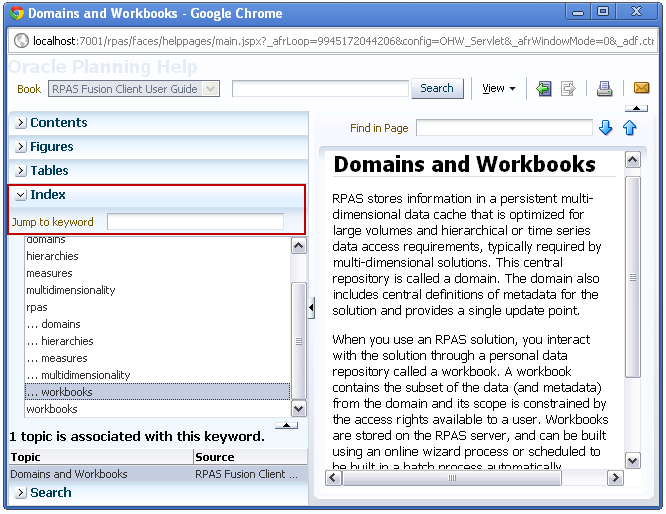Maximize the Chrome window
This screenshot has height=514, width=666.
603,12
